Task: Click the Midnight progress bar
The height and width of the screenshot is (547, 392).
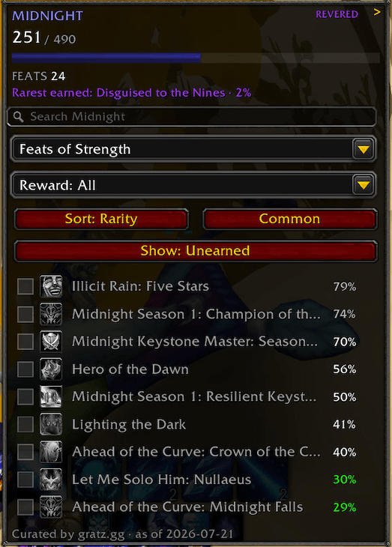Action: click(x=196, y=58)
